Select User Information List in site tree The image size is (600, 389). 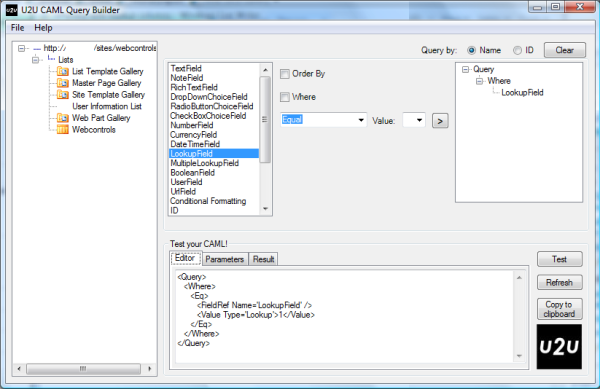(x=107, y=106)
